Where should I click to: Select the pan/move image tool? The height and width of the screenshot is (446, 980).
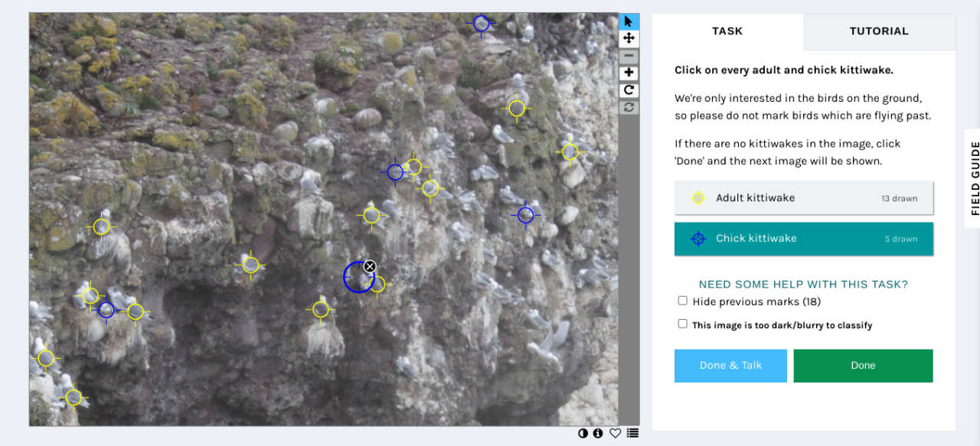click(629, 38)
